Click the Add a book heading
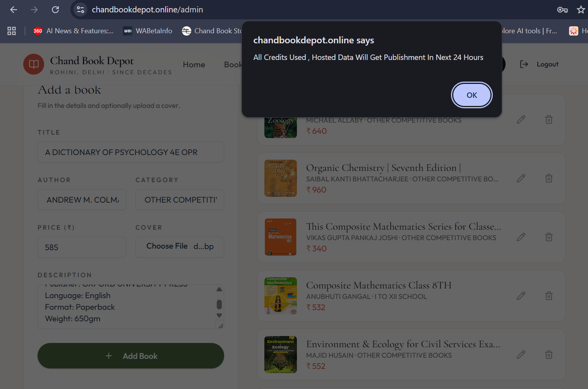This screenshot has width=588, height=389. point(69,90)
